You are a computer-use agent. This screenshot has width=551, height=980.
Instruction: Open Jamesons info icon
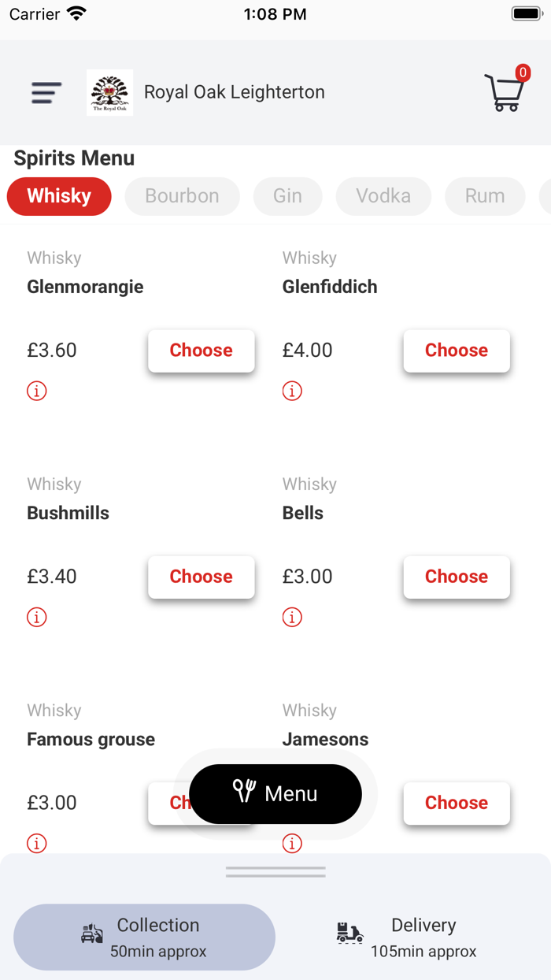pyautogui.click(x=292, y=843)
